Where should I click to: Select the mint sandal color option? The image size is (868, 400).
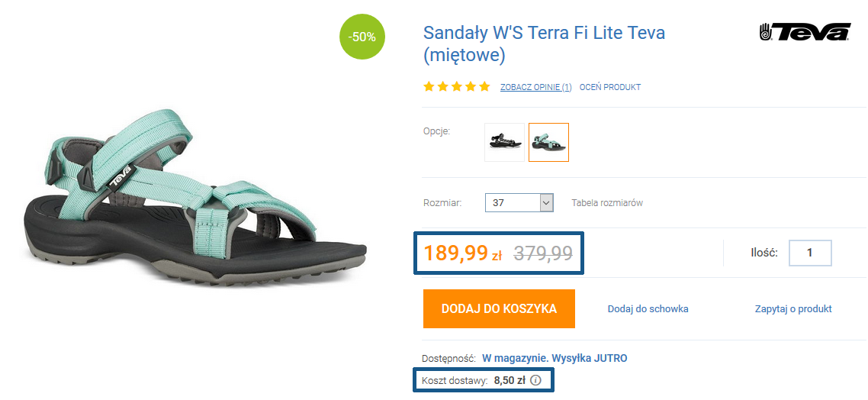point(548,142)
